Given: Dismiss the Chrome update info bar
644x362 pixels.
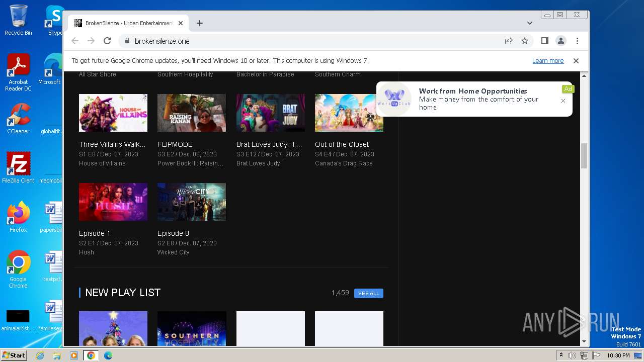Looking at the screenshot, I should [x=576, y=60].
